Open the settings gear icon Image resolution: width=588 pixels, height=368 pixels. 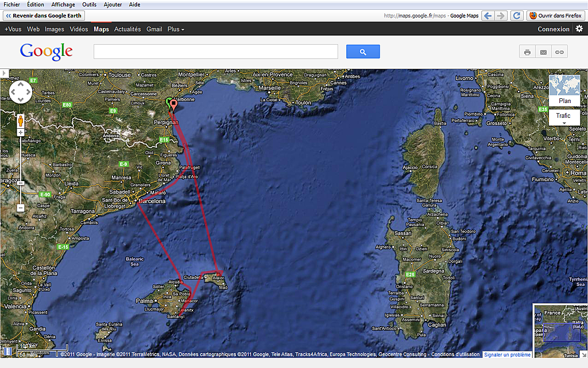[x=579, y=29]
